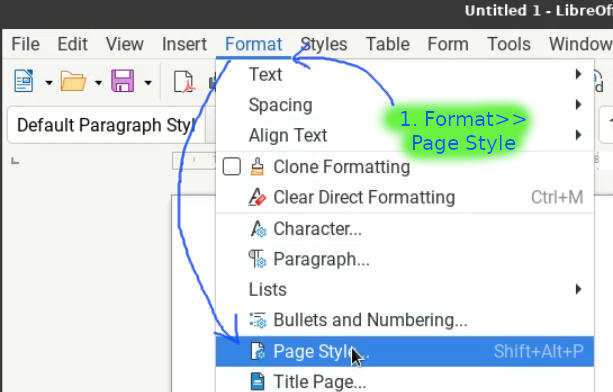Open the Tools menu
This screenshot has height=392, width=613.
click(x=509, y=44)
